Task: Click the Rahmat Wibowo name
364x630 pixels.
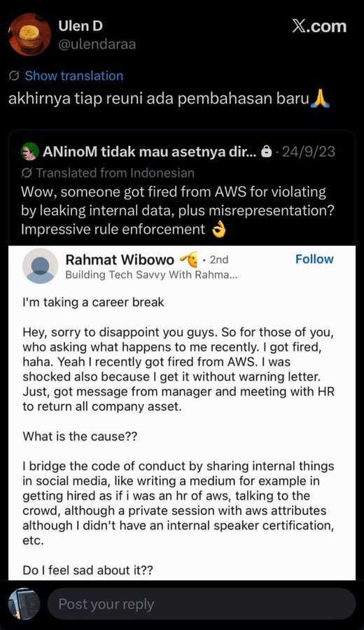Action: coord(120,260)
